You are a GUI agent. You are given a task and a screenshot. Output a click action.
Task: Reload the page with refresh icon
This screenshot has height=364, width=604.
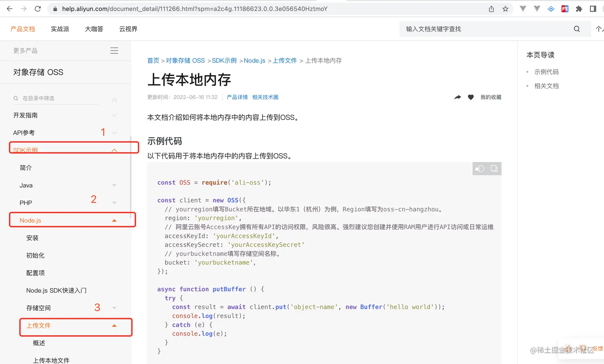(x=38, y=9)
